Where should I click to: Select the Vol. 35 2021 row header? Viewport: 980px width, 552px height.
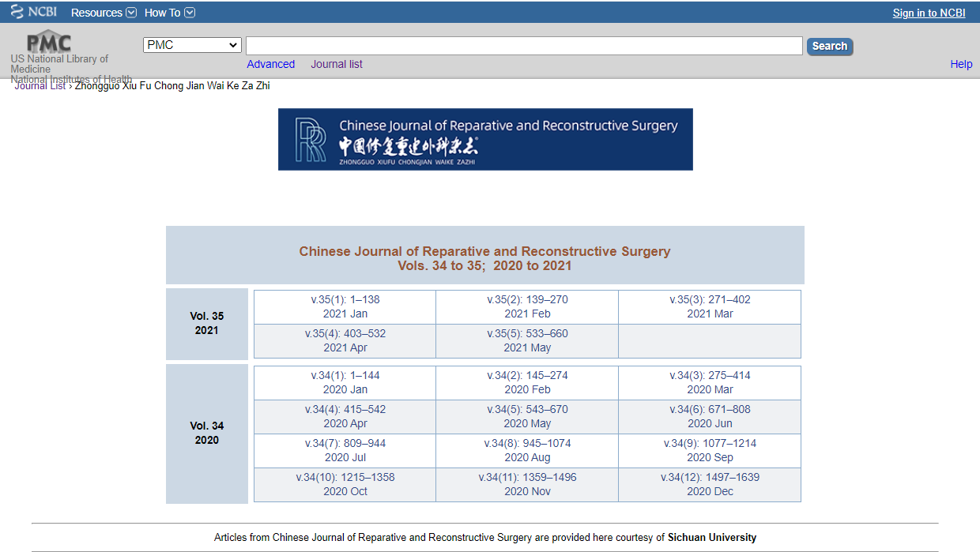point(207,324)
